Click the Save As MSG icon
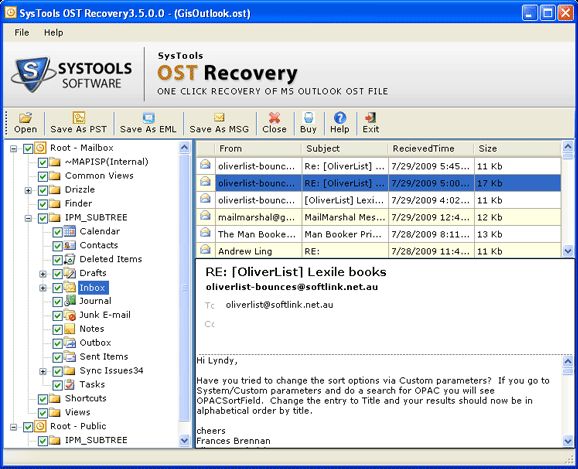Viewport: 578px width, 469px height. pos(219,118)
